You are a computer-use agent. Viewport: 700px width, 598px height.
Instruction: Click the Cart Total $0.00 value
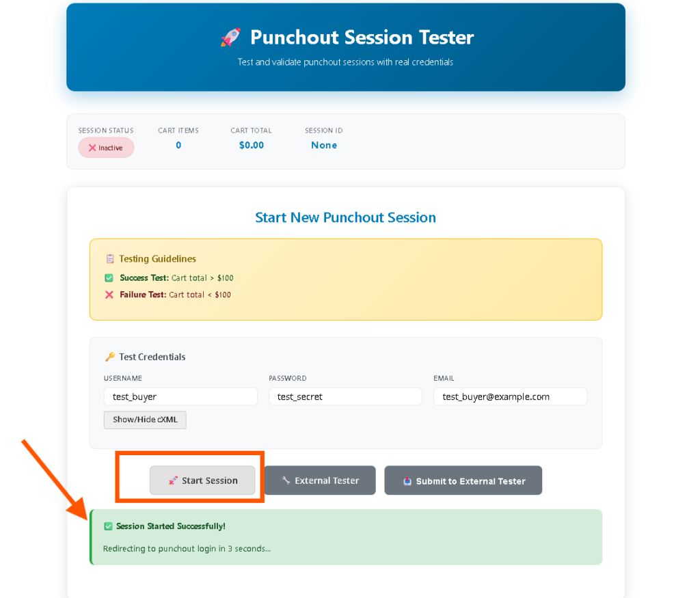(x=252, y=145)
